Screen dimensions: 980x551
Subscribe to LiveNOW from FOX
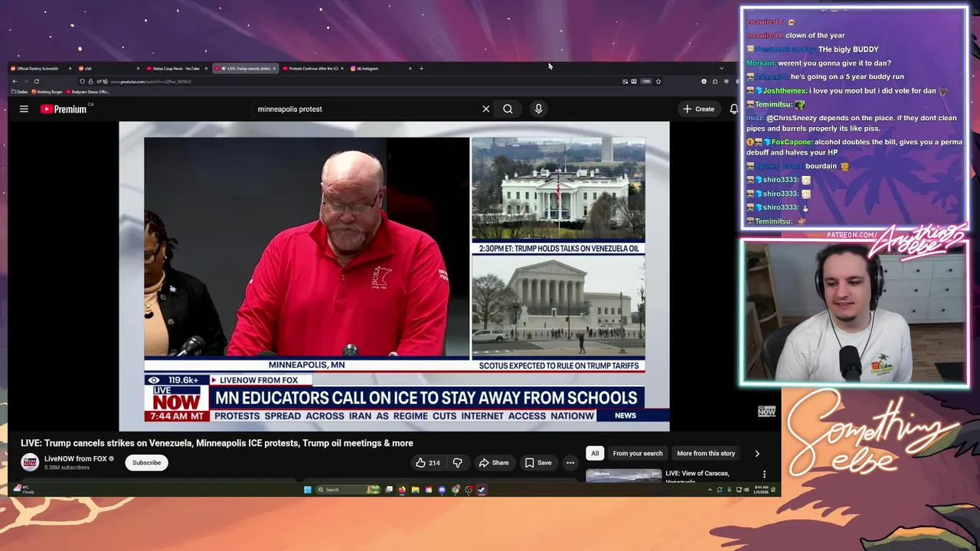click(x=146, y=462)
